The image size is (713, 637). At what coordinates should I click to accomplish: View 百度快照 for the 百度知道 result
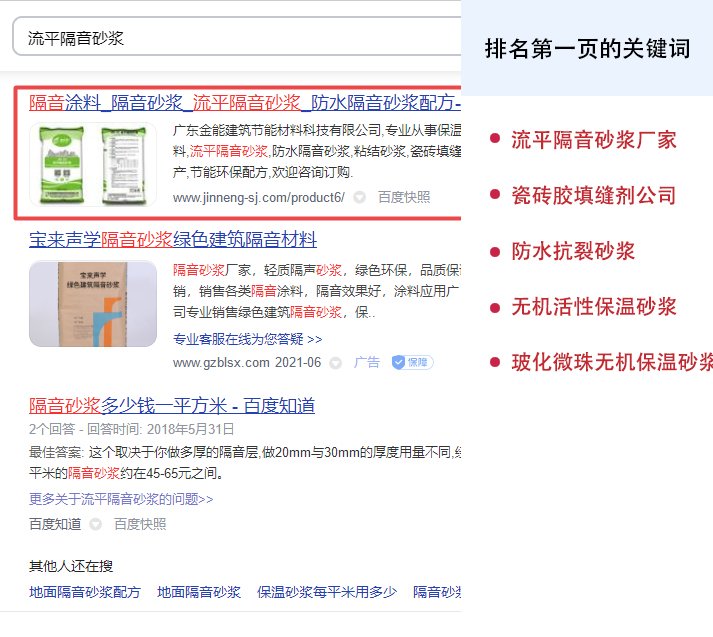(140, 524)
